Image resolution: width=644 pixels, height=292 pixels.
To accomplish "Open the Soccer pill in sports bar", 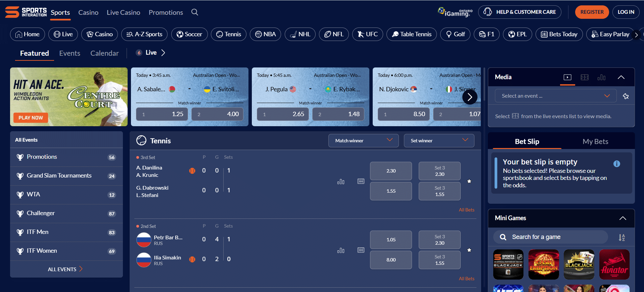I will (x=189, y=34).
